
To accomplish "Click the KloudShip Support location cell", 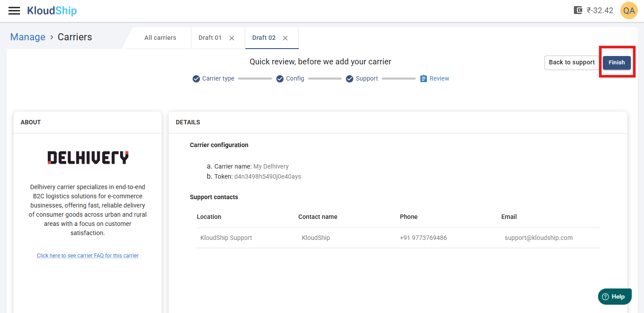I will 226,238.
